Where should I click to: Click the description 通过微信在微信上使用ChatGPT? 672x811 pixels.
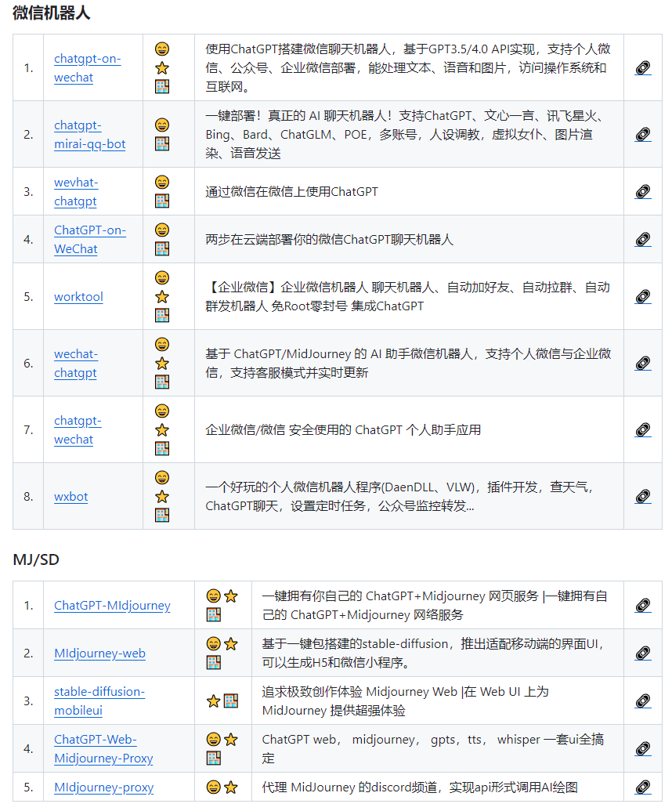(x=291, y=192)
